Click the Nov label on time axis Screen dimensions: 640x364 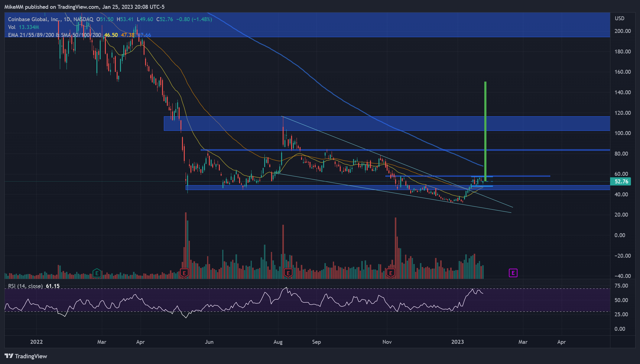(387, 342)
